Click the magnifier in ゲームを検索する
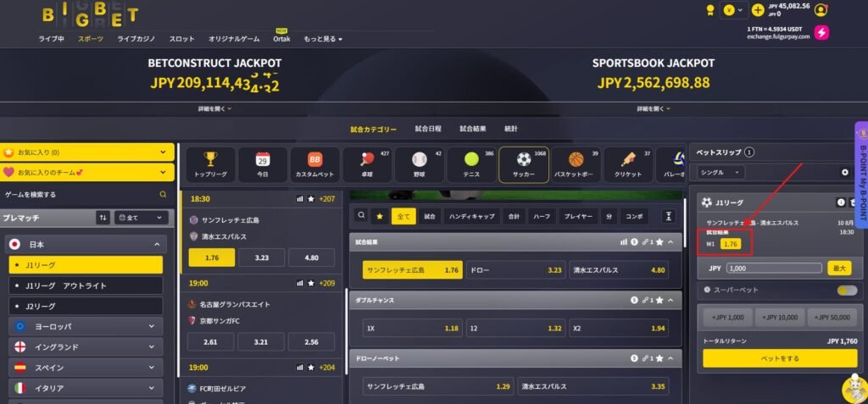Screen dimensions: 868x404 pos(163,194)
